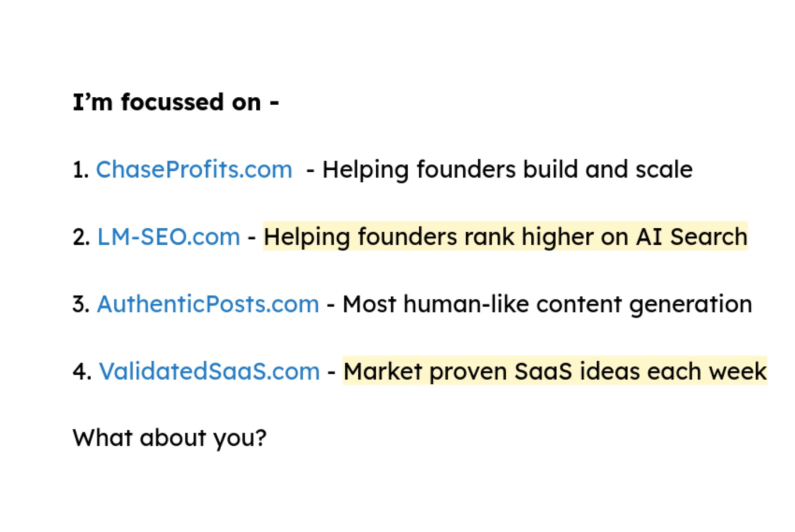The height and width of the screenshot is (532, 795).
Task: Open the LM-SEO.com link
Action: 169,237
